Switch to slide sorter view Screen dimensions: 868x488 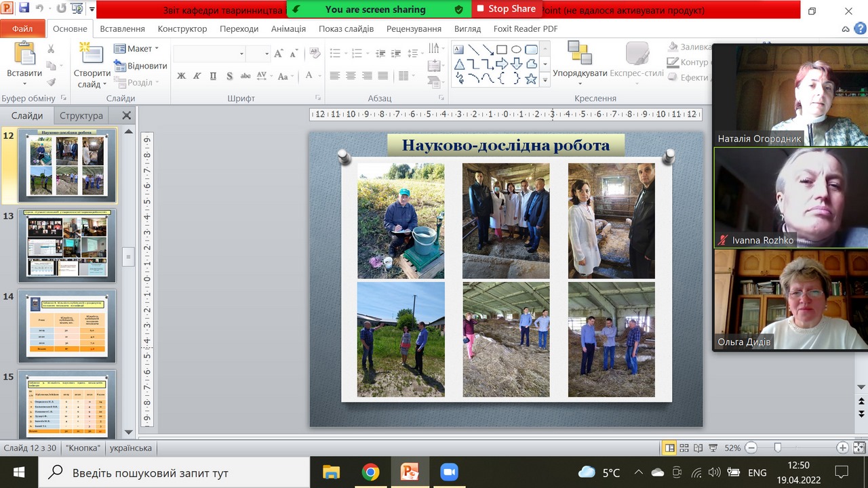[684, 448]
